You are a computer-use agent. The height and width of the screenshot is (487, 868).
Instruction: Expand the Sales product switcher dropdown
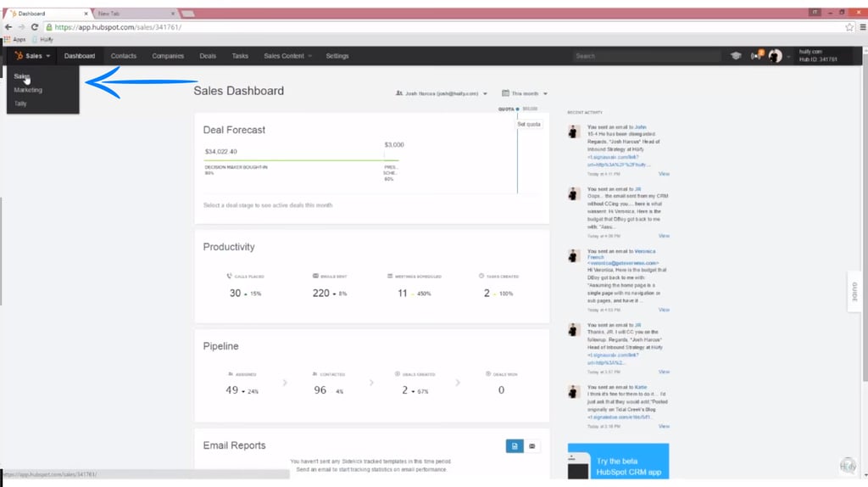tap(32, 56)
